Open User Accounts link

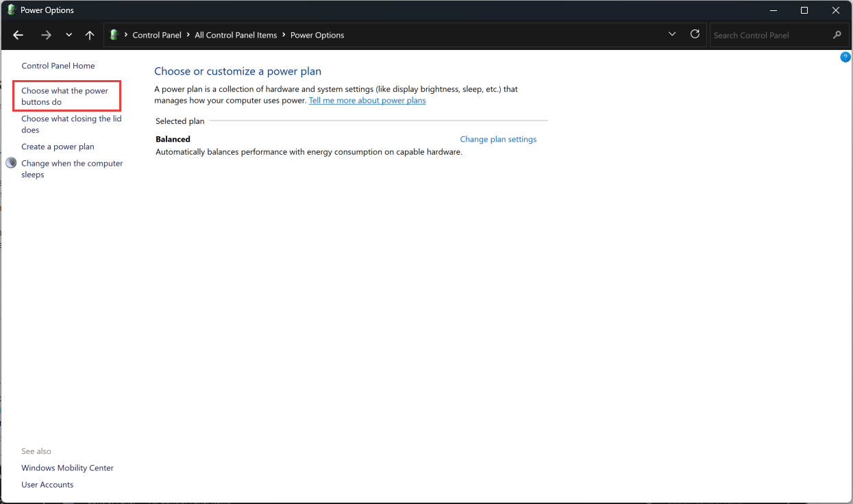[47, 484]
